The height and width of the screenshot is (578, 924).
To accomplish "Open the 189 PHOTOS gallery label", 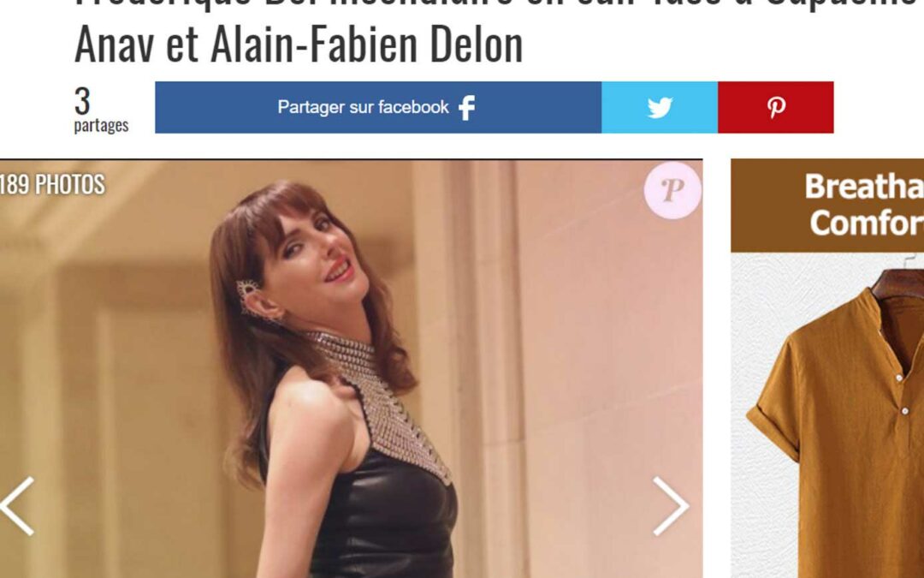I will [52, 185].
